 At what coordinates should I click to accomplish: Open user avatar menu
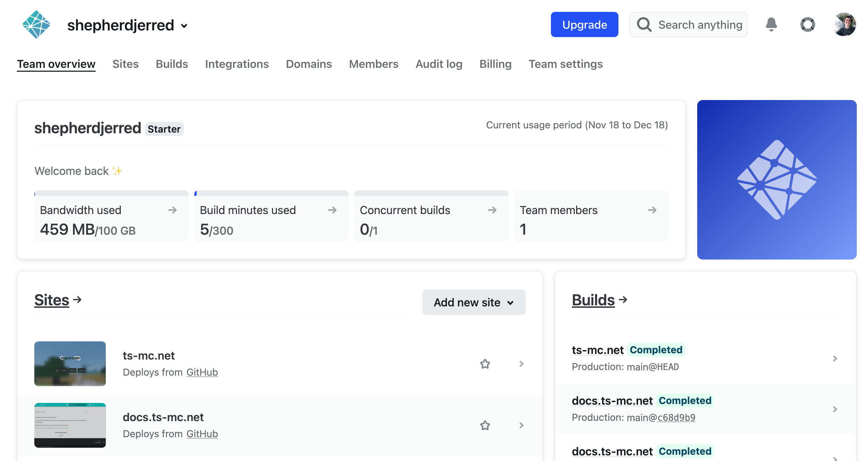click(x=845, y=24)
